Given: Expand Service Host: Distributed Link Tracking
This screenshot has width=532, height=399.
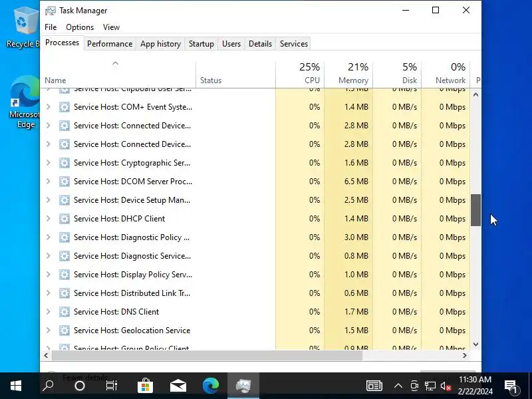Looking at the screenshot, I should click(48, 293).
